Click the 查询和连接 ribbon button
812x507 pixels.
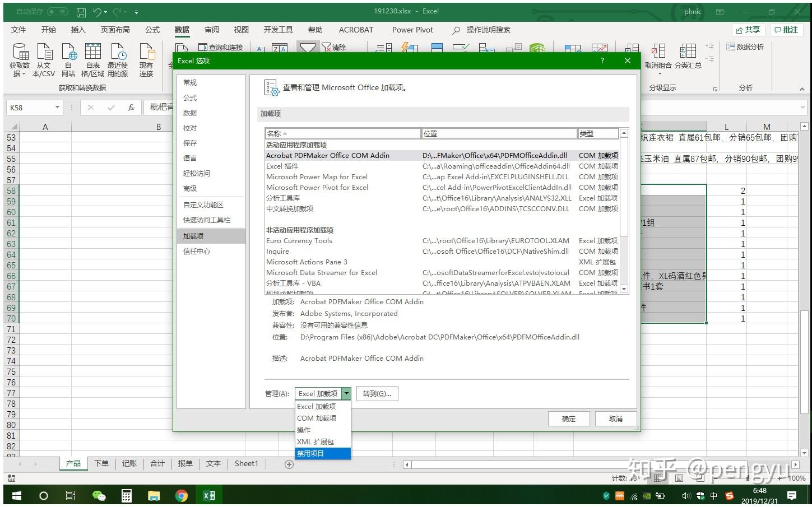[x=221, y=48]
